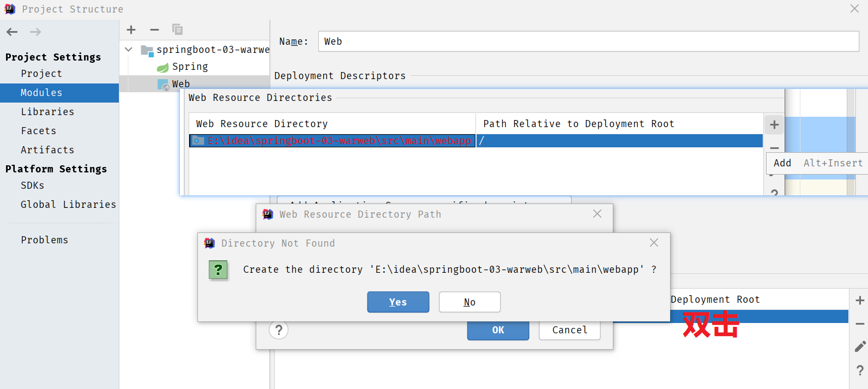Copy the module using the copy icon
The width and height of the screenshot is (868, 389).
(x=177, y=29)
